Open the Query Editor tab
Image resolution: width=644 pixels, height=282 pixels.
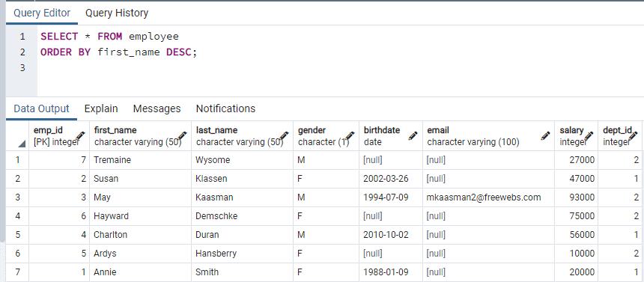click(42, 13)
